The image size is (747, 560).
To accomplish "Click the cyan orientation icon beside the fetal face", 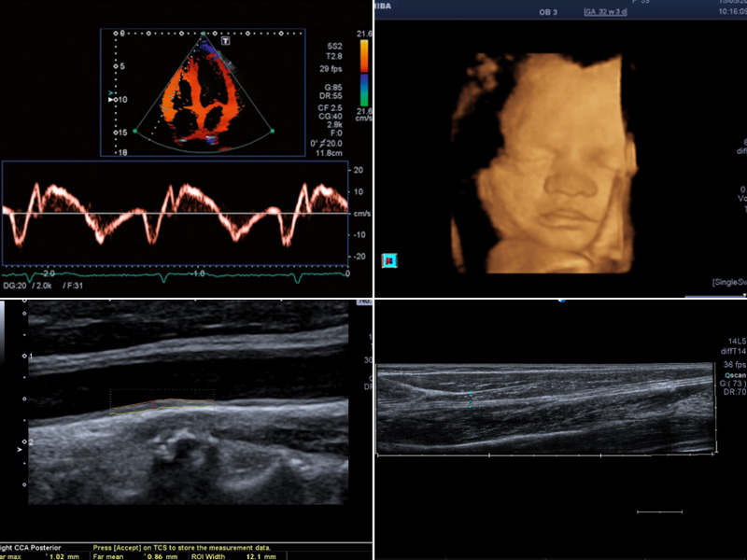I will click(389, 260).
